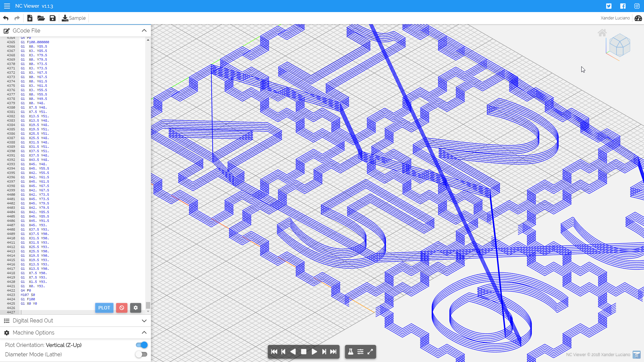
Task: Collapse the GCode File panel
Action: (144, 31)
